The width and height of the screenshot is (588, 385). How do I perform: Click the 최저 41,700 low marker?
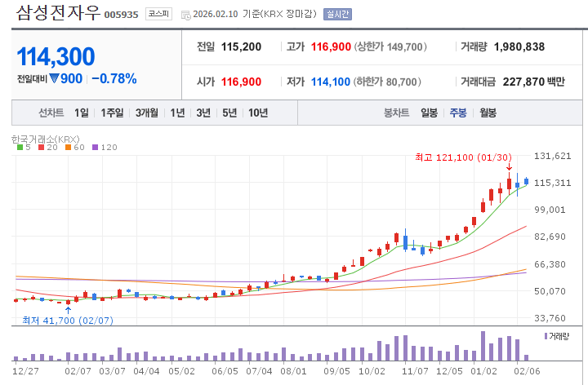coord(68,321)
